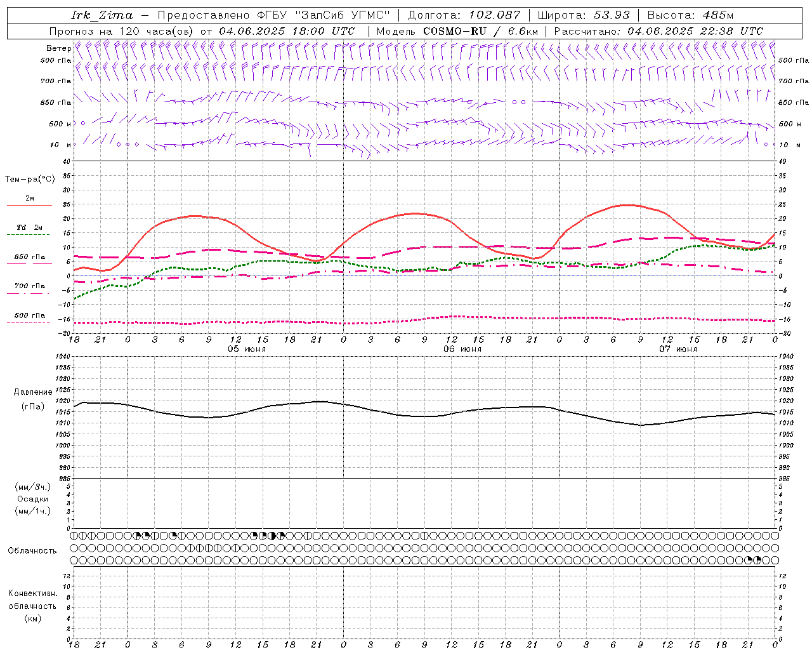Select the text Предоставлено ФГБУ "ЗапСиб УГМС"
The width and height of the screenshot is (812, 650).
[273, 15]
